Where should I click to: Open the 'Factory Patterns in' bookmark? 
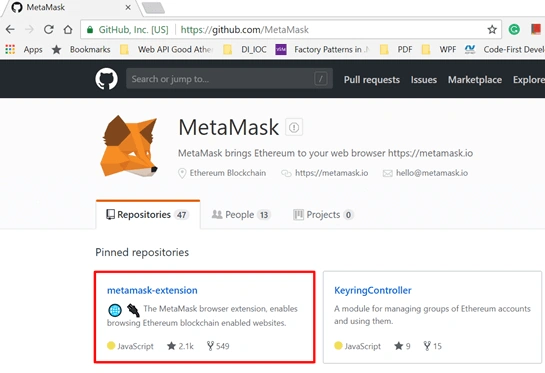(322, 50)
